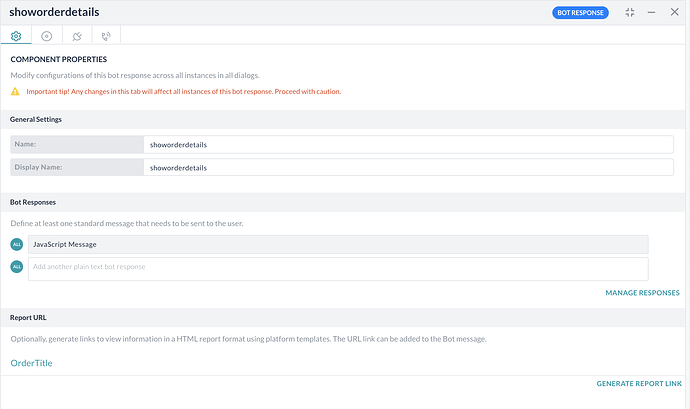Open the phone voice call properties tab
This screenshot has width=690, height=409.
[106, 36]
